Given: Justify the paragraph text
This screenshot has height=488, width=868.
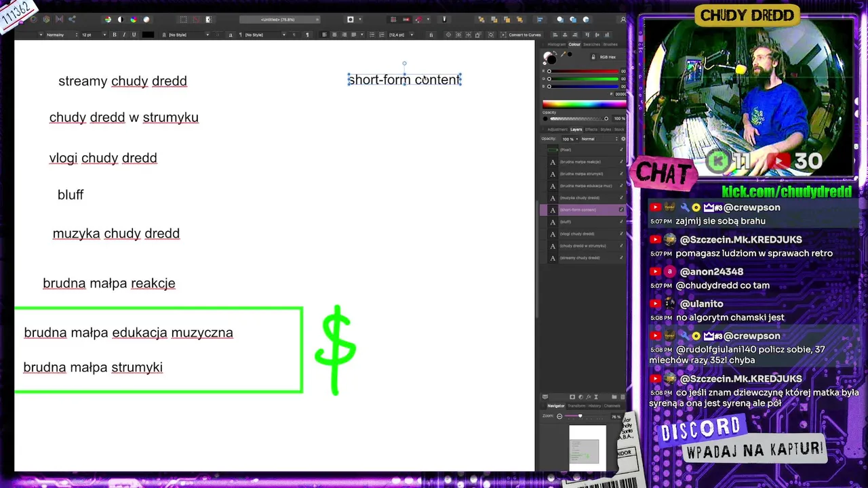Looking at the screenshot, I should coord(353,35).
